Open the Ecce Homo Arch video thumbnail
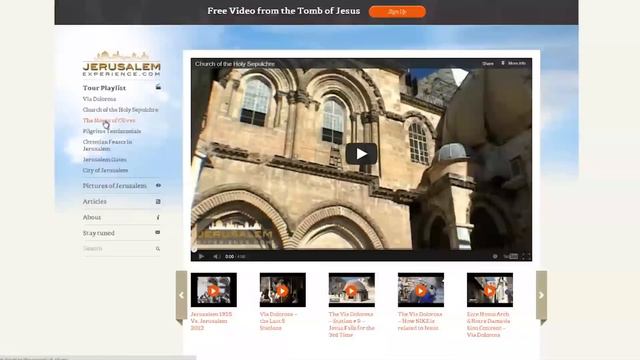640x360 pixels. click(490, 290)
